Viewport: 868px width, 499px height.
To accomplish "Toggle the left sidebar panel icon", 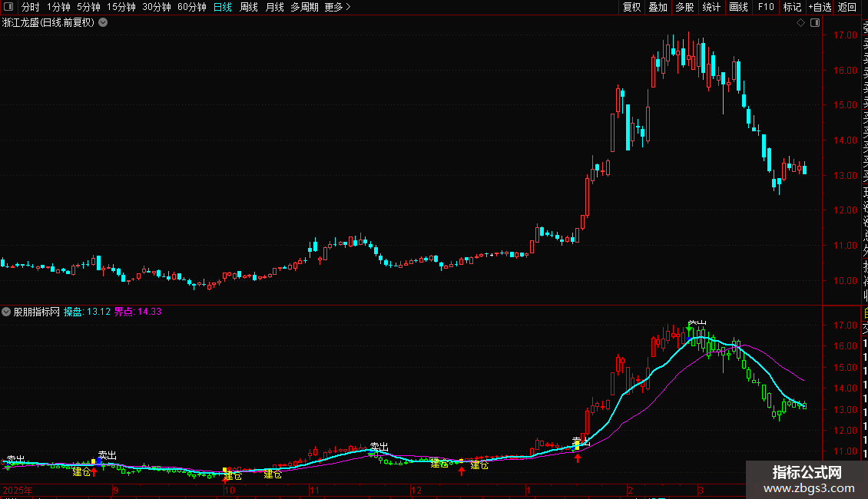I will click(8, 7).
